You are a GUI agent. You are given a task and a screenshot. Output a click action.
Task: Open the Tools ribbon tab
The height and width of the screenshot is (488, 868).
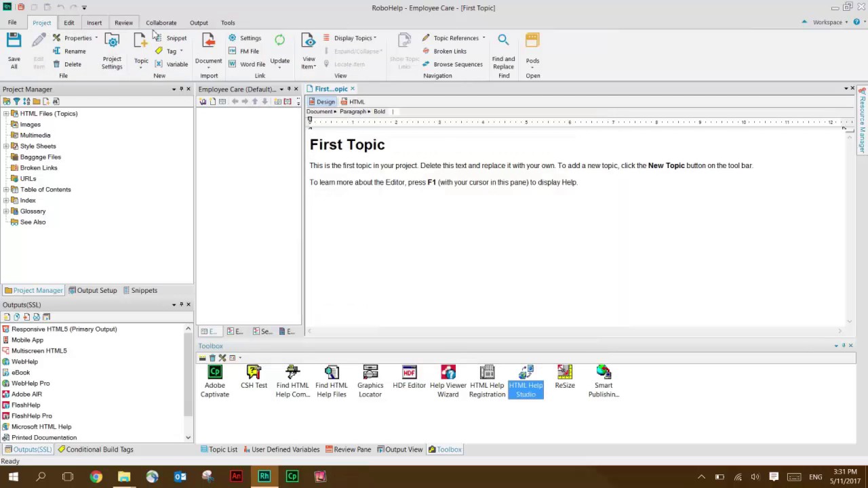click(x=228, y=22)
